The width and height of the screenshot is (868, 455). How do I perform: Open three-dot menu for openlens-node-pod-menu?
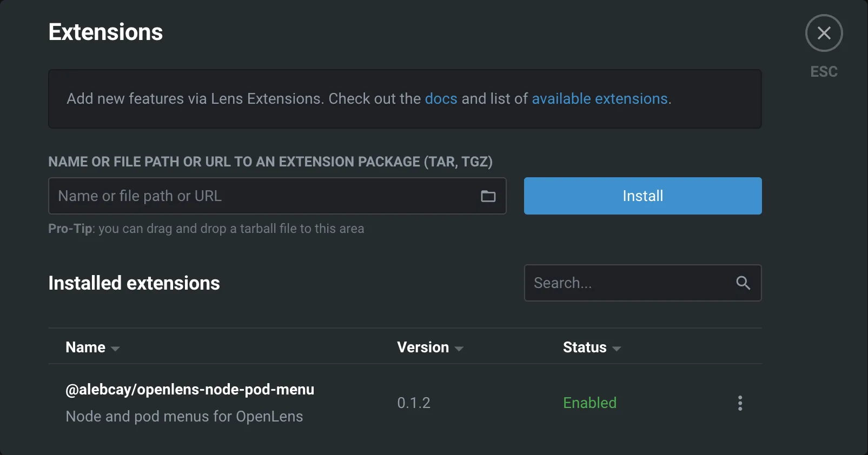(740, 403)
